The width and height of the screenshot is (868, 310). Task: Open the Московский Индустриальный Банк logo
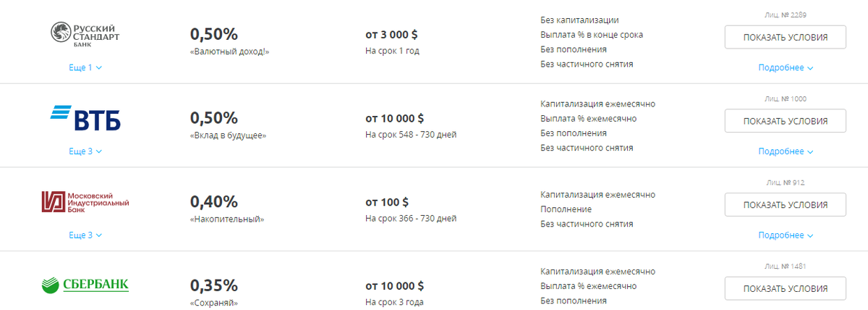tap(85, 202)
